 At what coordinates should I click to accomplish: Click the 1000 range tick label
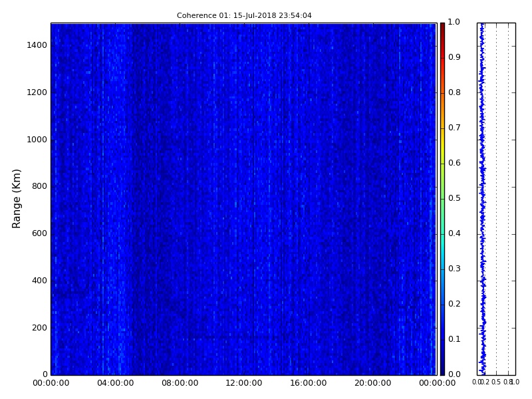point(37,140)
